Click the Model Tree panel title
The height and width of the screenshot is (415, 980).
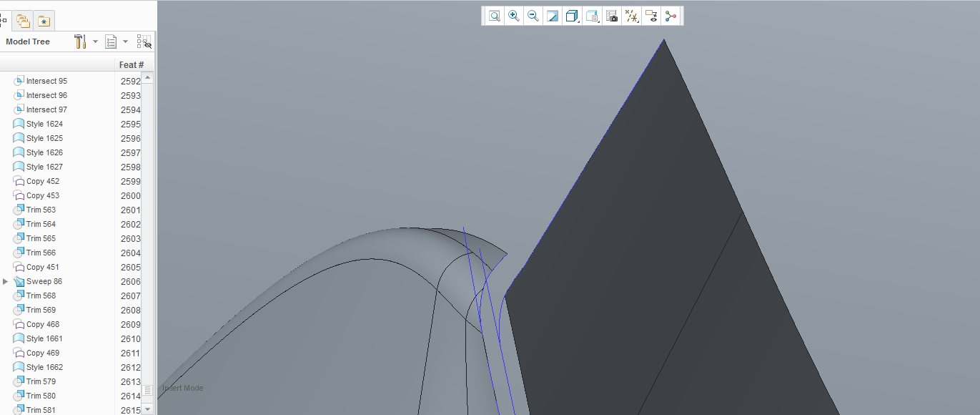pyautogui.click(x=28, y=41)
